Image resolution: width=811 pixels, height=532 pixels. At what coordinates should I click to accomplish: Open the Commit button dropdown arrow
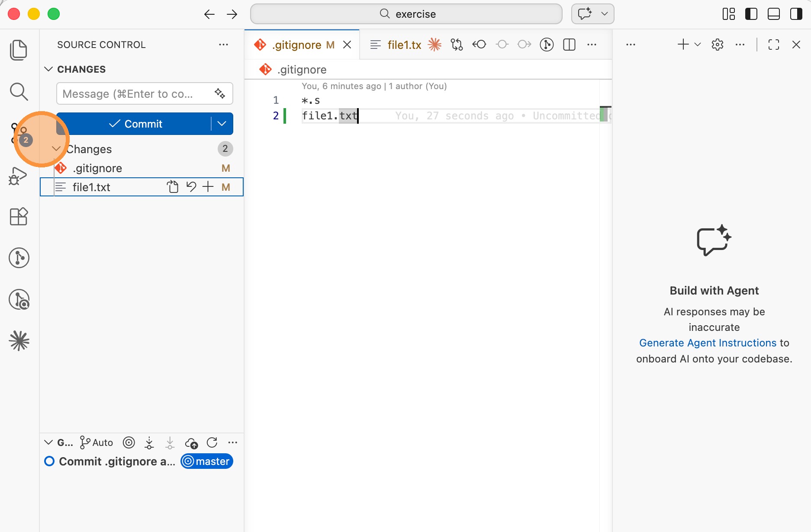pos(222,124)
